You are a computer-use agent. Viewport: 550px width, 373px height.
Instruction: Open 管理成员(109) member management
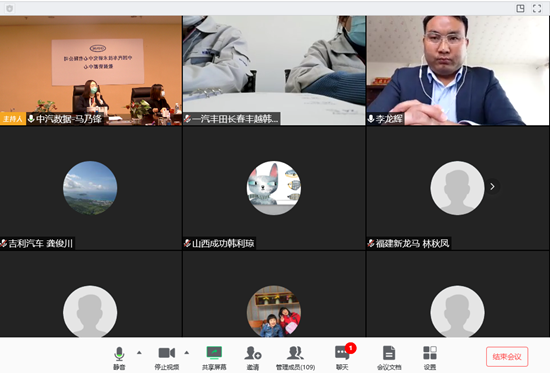tap(295, 358)
